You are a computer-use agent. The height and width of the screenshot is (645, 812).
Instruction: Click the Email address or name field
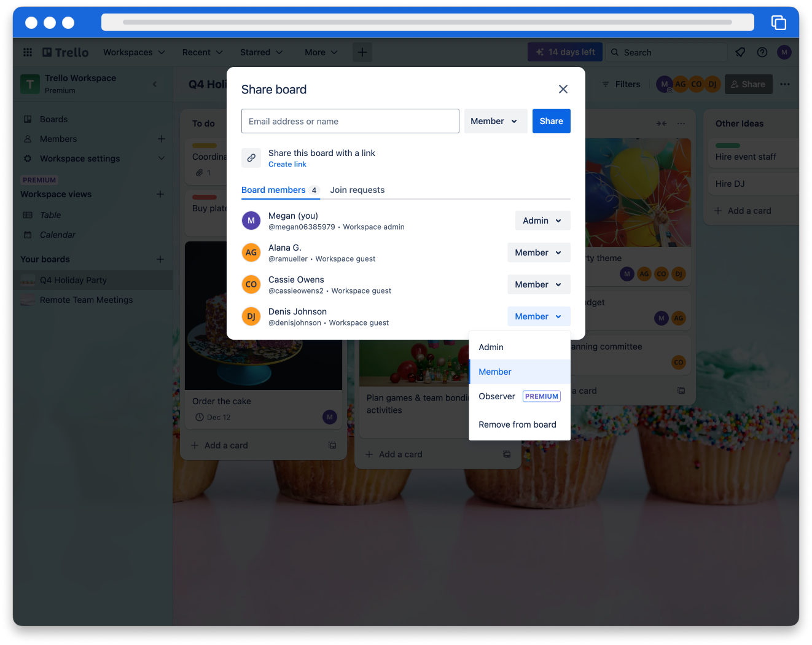(x=350, y=121)
